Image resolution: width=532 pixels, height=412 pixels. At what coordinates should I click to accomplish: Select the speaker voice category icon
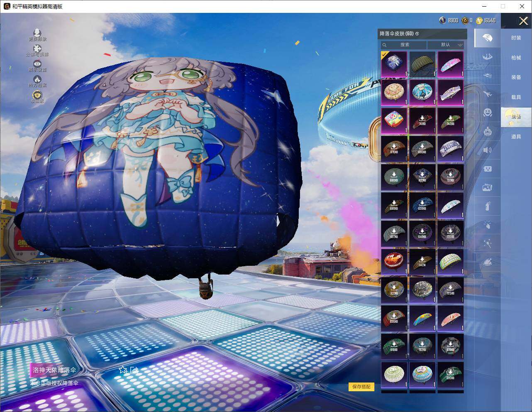488,150
